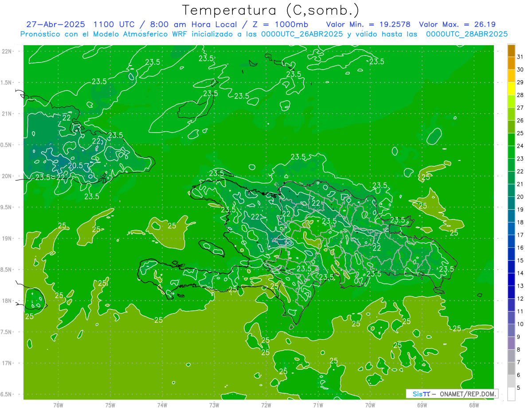
Task: Click the "ONAMET/REP.DOM." credit label
Action: coord(468,394)
